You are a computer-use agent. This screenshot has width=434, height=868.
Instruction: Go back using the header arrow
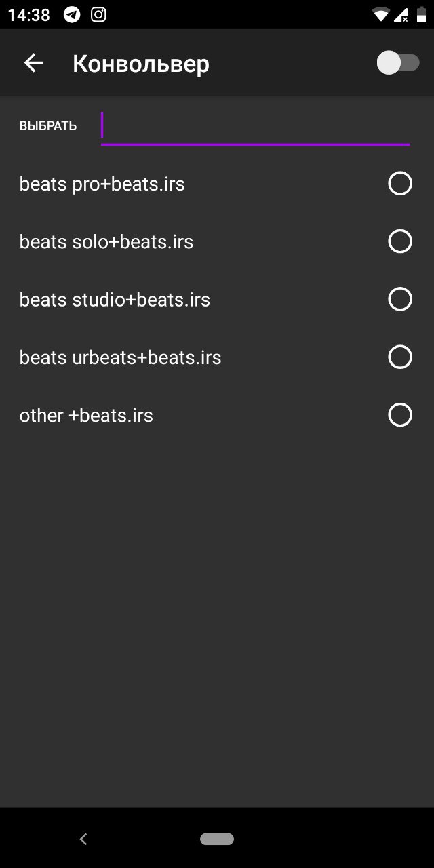pyautogui.click(x=33, y=63)
